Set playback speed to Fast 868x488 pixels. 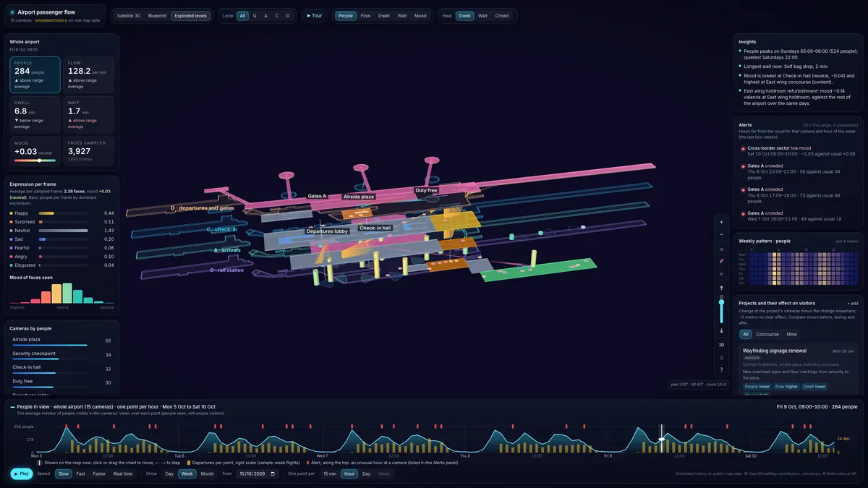(81, 474)
